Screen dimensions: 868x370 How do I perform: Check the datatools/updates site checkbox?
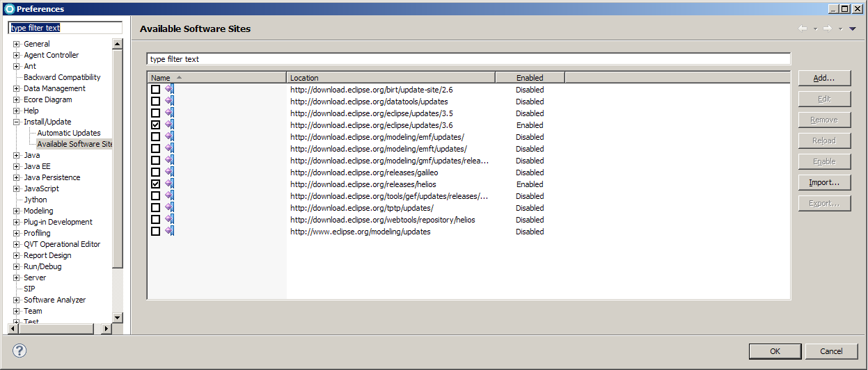click(x=155, y=101)
